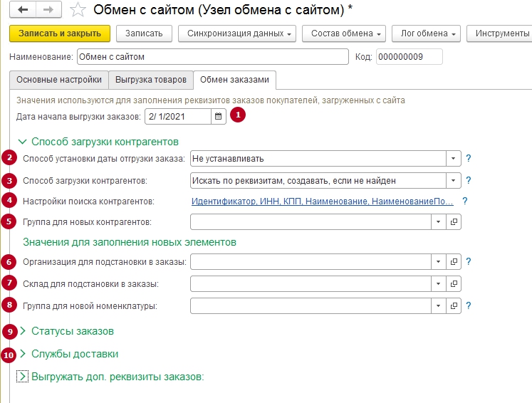
Task: Open selection form for new nomenclature group
Action: [x=454, y=306]
